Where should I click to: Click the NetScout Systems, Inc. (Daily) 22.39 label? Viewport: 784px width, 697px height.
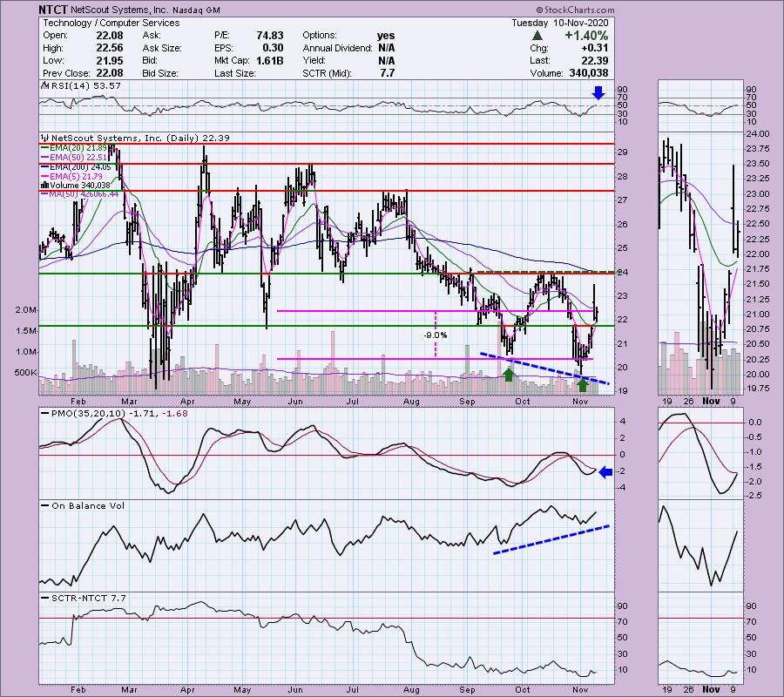click(x=140, y=138)
